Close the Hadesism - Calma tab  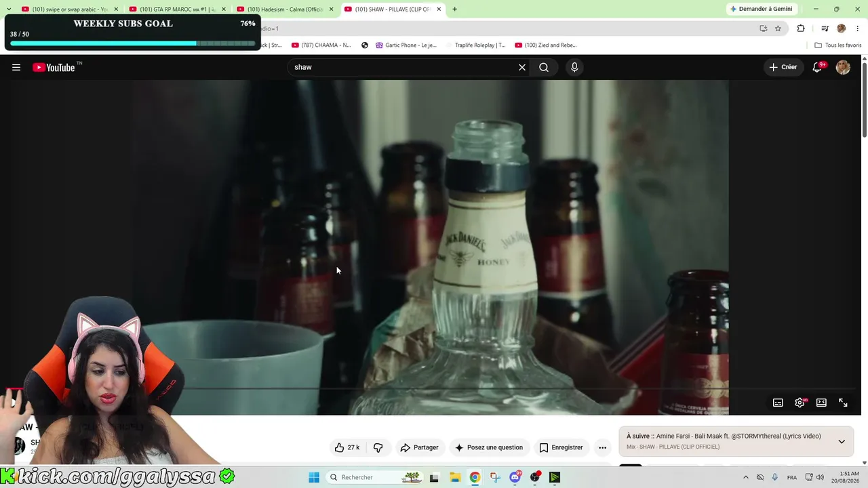click(331, 9)
